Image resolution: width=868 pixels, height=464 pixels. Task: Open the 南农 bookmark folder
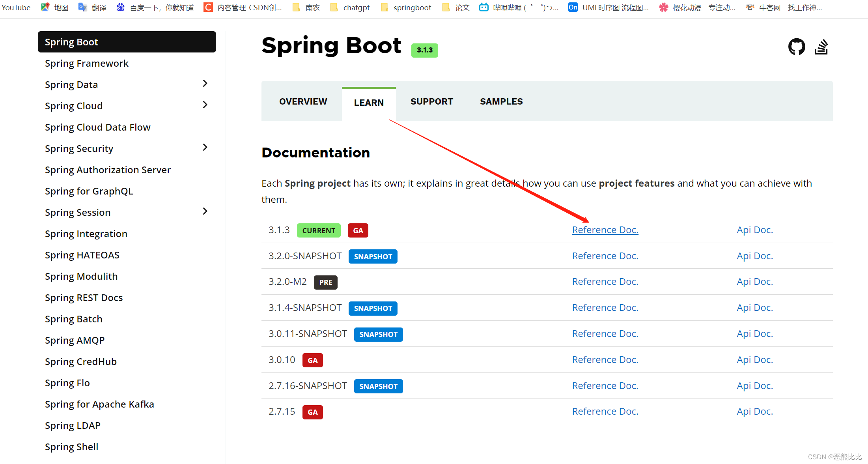pos(306,7)
